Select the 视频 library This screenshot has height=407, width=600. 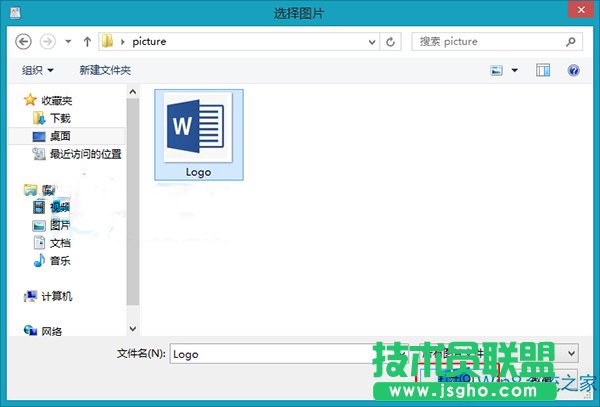coord(60,207)
